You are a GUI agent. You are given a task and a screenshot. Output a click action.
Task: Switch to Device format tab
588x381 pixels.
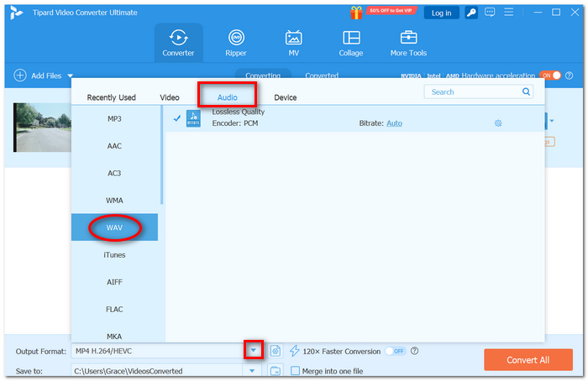pos(286,97)
